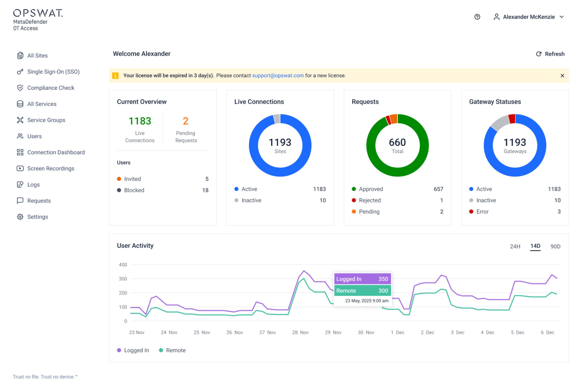The width and height of the screenshot is (581, 392).
Task: Click the Single Sign-On key icon
Action: point(20,72)
